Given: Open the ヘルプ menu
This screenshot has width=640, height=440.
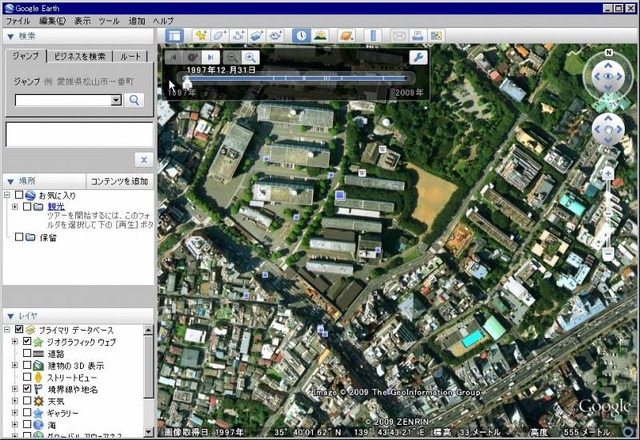Looking at the screenshot, I should point(163,21).
